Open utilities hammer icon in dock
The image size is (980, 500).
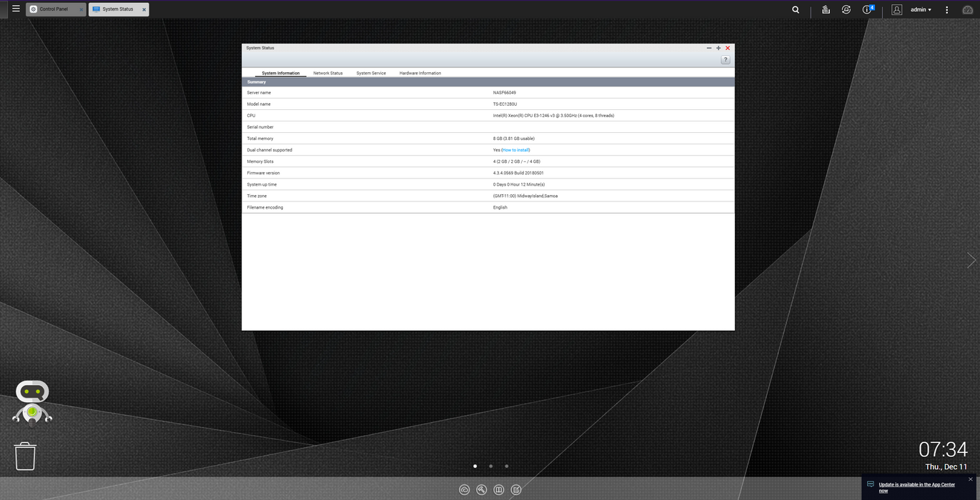coord(482,490)
